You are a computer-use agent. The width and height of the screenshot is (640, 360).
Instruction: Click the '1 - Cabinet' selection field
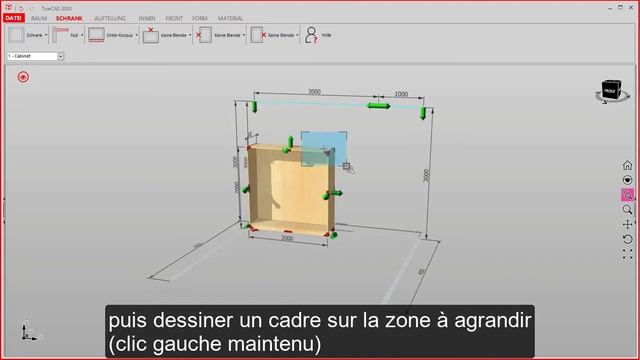(32, 56)
